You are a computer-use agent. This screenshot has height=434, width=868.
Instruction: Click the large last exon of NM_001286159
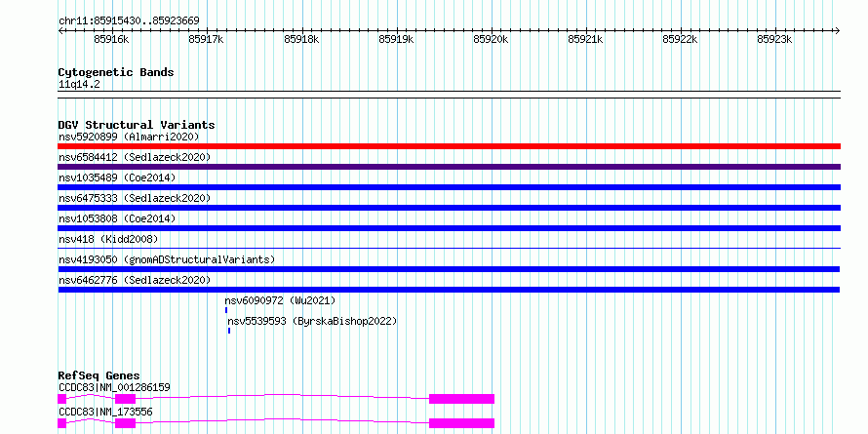click(461, 399)
